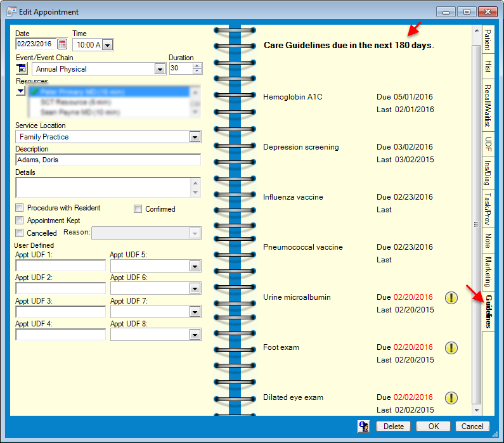504x443 pixels.
Task: Switch to the Hist tab
Action: [488, 67]
